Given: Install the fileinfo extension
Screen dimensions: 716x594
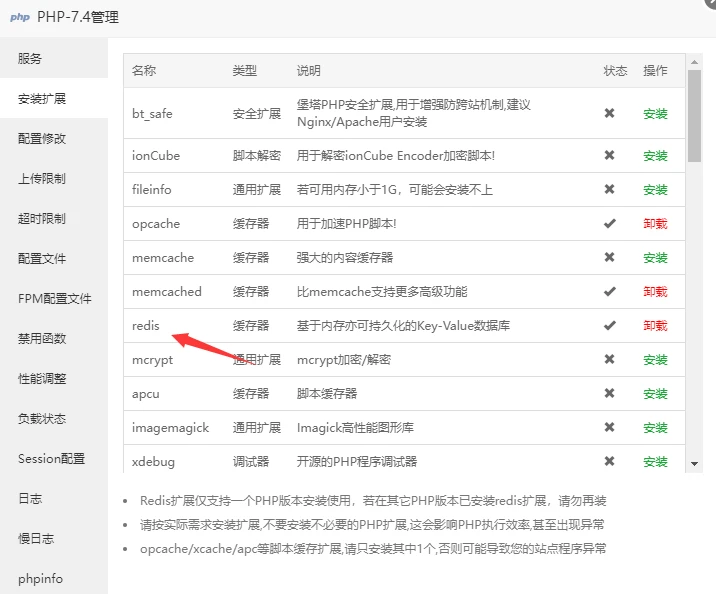Looking at the screenshot, I should coord(655,190).
